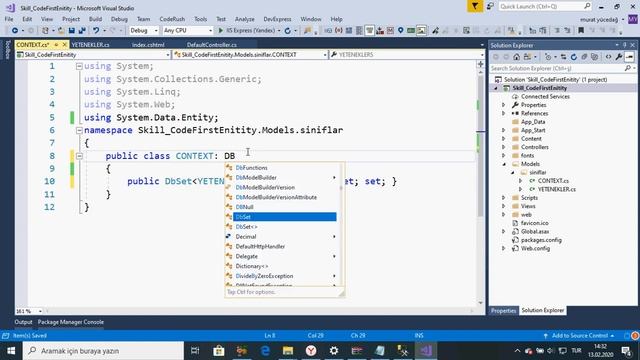Switch to the Properties panel tab

coord(504,311)
